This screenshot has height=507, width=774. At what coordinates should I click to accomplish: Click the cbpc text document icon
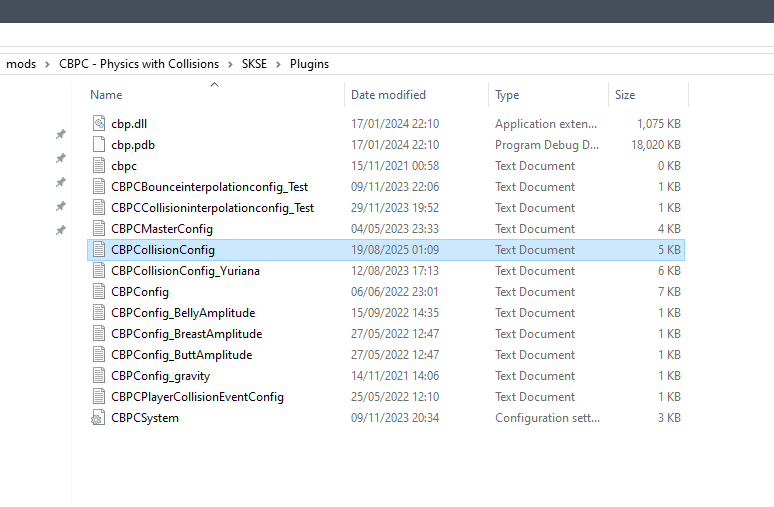(x=99, y=165)
